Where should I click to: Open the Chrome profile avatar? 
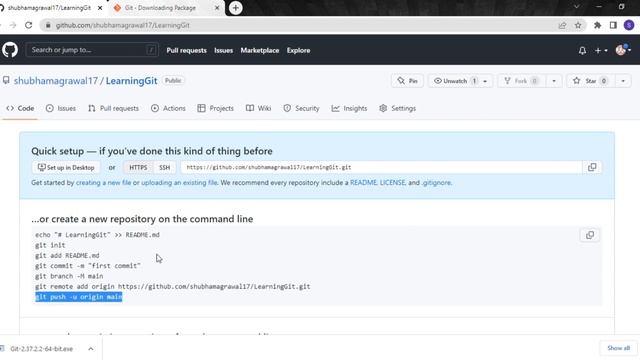point(629,25)
